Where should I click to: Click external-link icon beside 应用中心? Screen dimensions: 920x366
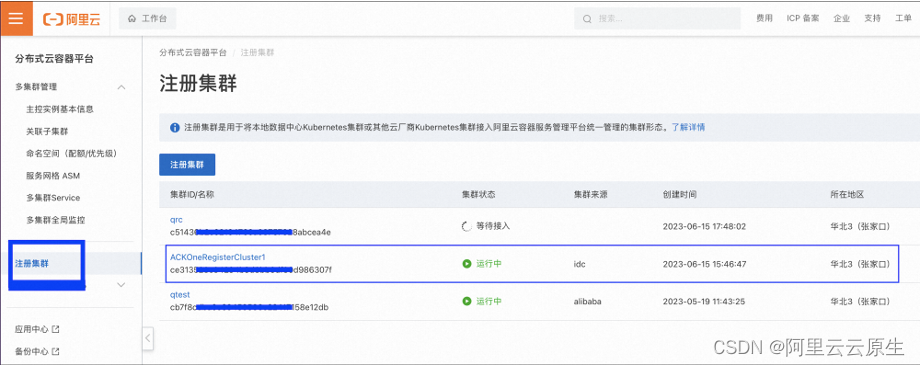pos(56,330)
